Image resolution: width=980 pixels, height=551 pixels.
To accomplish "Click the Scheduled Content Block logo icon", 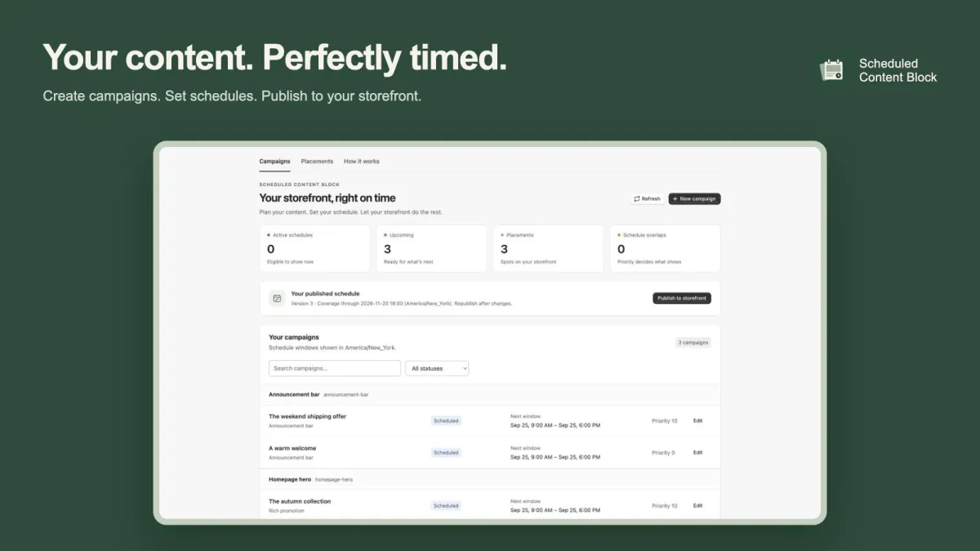I will click(832, 70).
